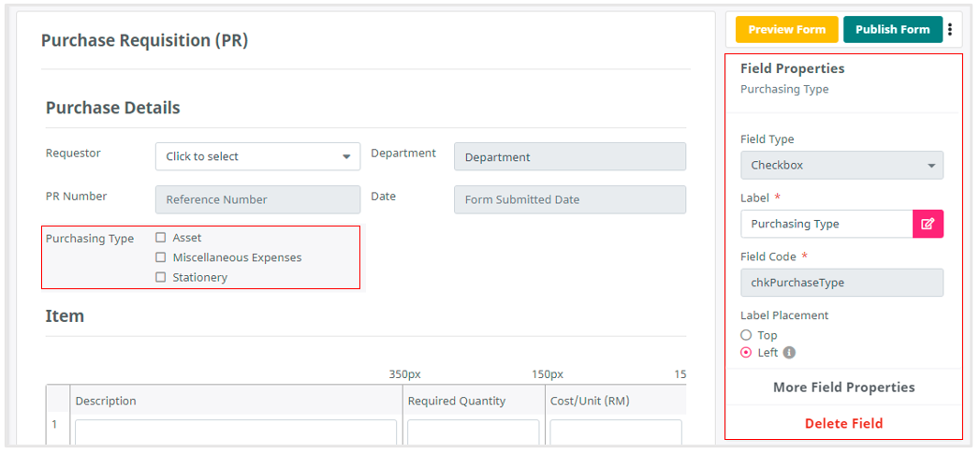Click the Item section heading

click(x=65, y=316)
